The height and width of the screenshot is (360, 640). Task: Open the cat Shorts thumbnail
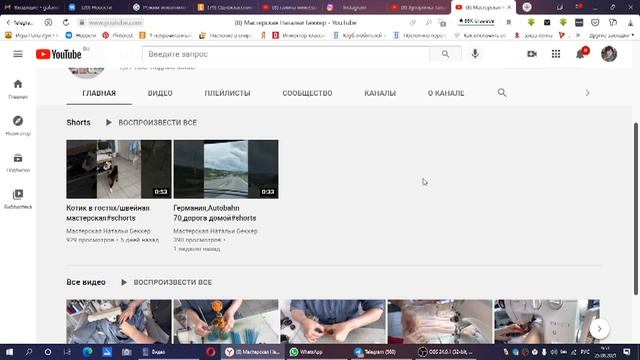119,169
